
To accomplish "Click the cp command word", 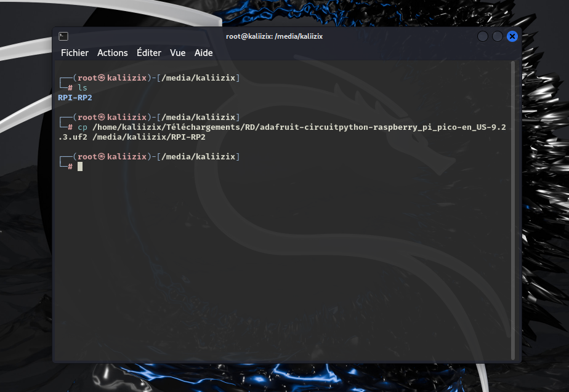I will [x=83, y=127].
